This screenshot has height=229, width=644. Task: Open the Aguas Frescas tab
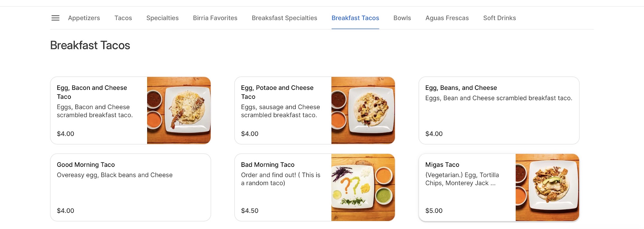pos(447,18)
